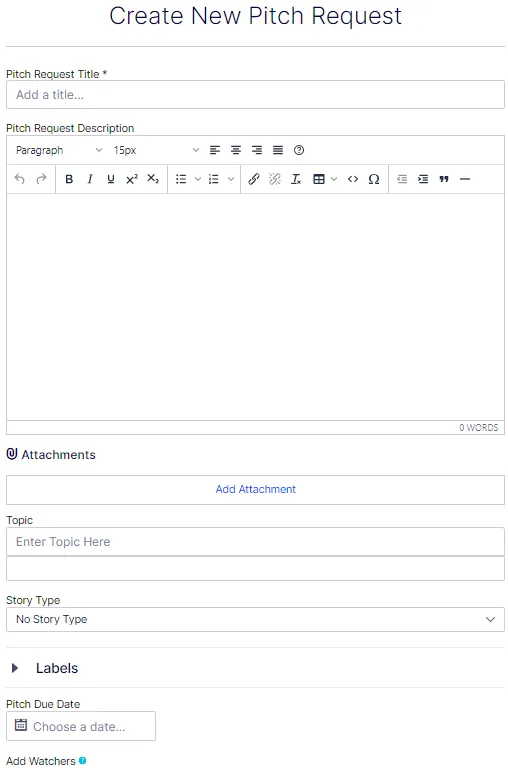Insert a horizontal line
The width and height of the screenshot is (508, 768).
[x=465, y=179]
